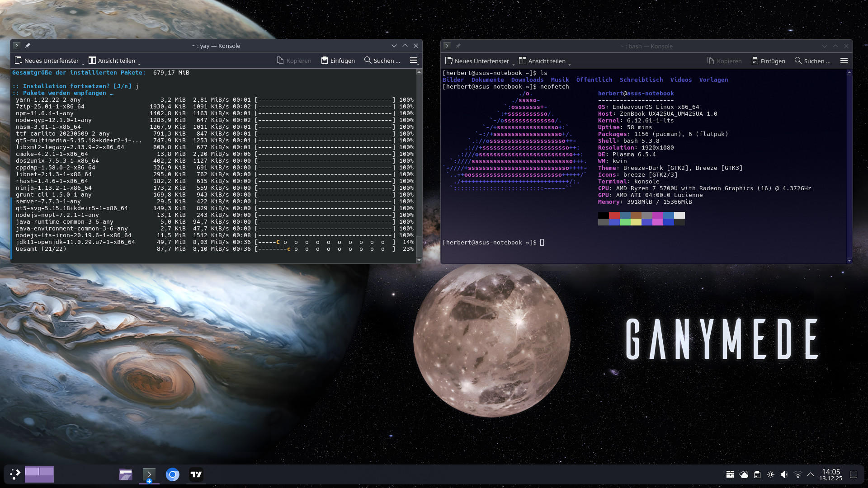Open hamburger menu in bash Konsole

(844, 61)
